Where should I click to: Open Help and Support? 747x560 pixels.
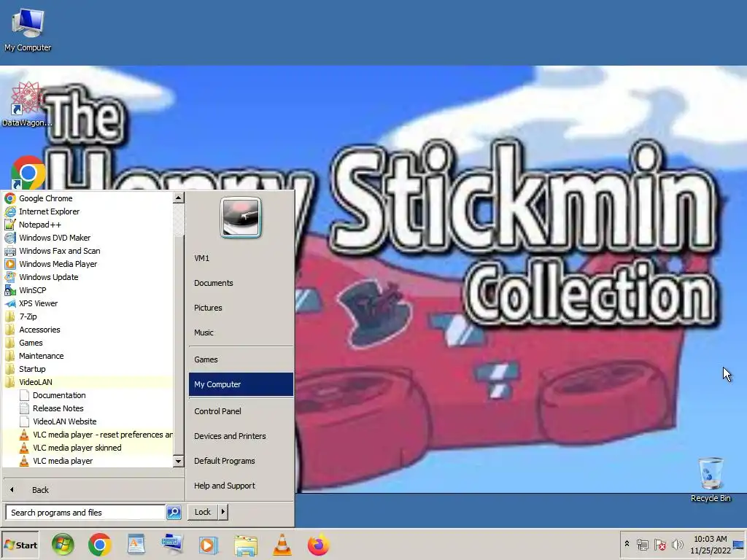(241, 485)
